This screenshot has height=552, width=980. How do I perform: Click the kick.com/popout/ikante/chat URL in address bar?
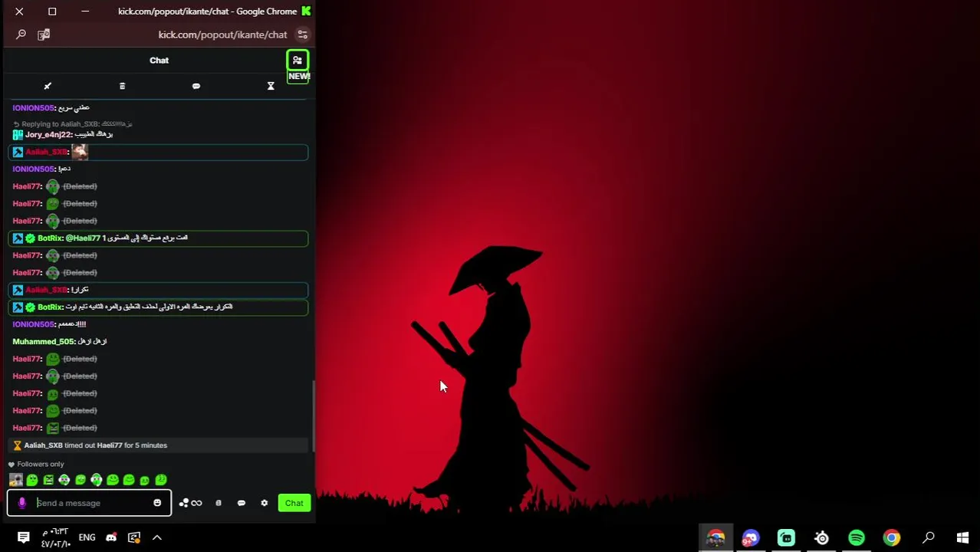point(222,34)
